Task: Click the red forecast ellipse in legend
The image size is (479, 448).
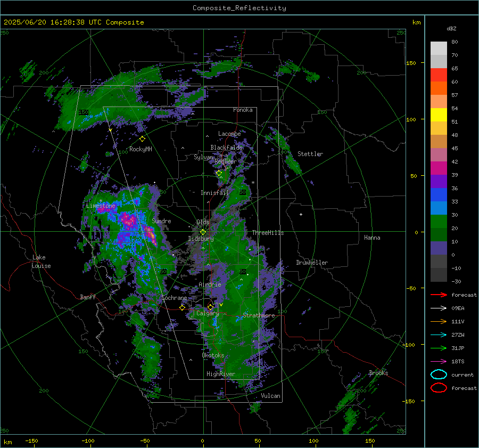Action: 439,388
